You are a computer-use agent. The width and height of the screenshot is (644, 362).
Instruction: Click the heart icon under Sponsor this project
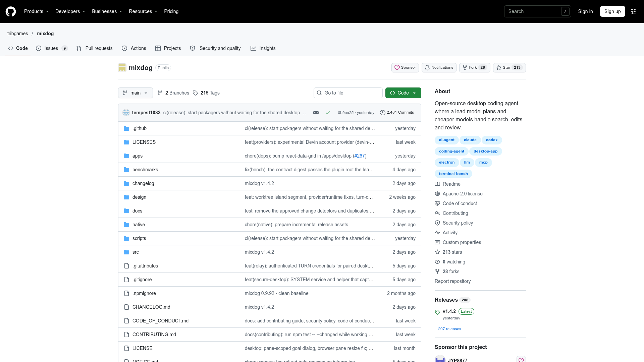(x=521, y=360)
